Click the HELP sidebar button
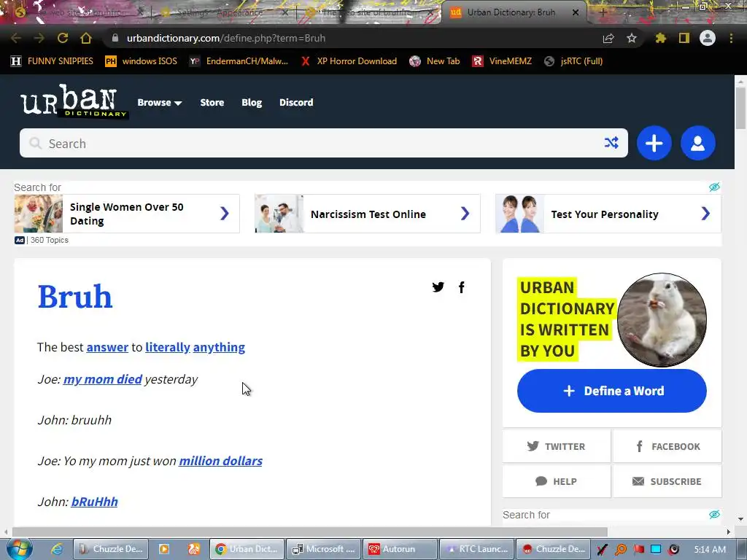Screen dimensions: 747x560 point(556,481)
